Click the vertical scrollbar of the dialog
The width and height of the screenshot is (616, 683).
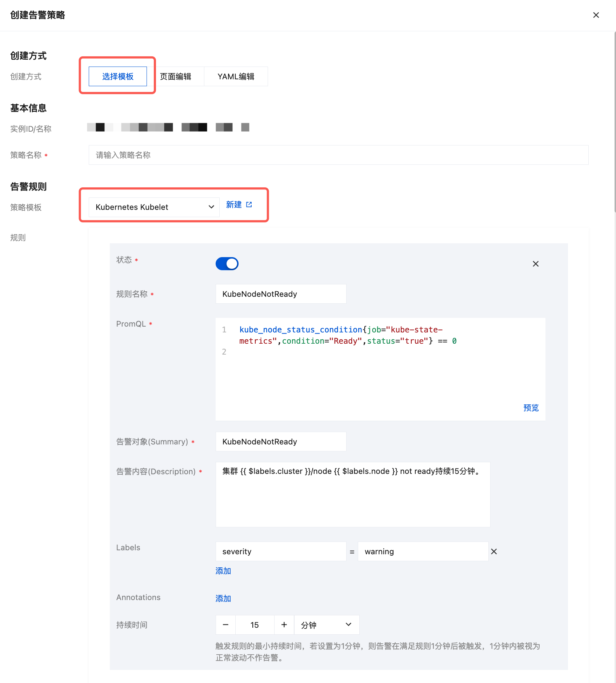pyautogui.click(x=615, y=122)
